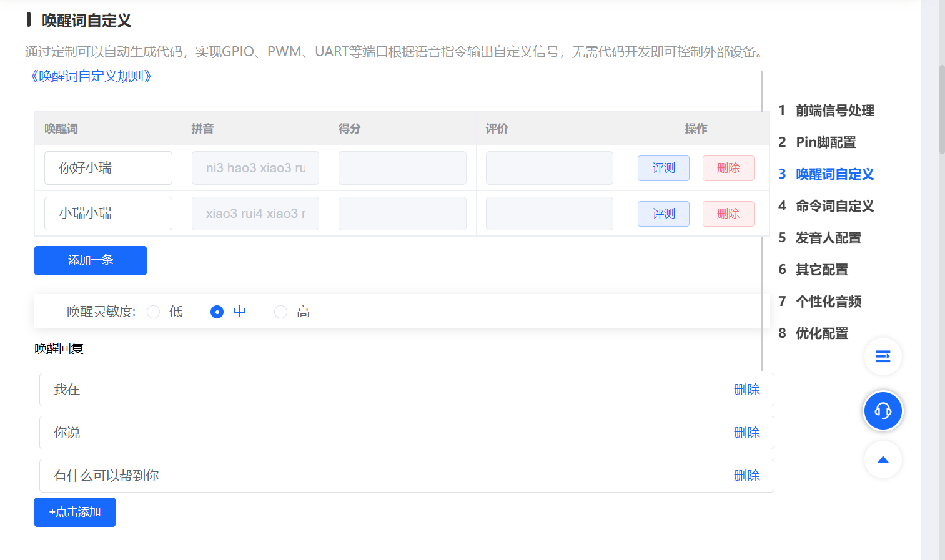Click the ni3 hao3 pinyin field
This screenshot has width=945, height=560.
pyautogui.click(x=255, y=168)
